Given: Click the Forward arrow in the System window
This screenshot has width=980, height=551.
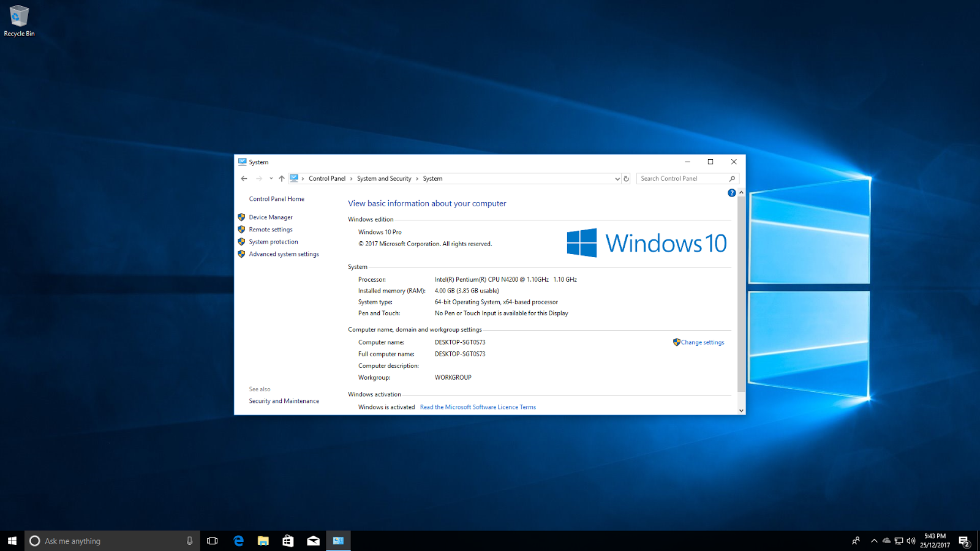Looking at the screenshot, I should [259, 179].
